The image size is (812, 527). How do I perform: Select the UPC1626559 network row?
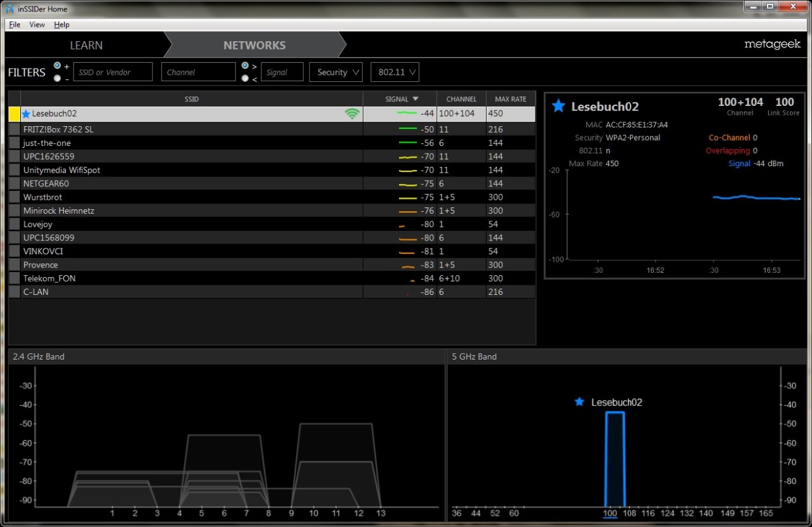[x=272, y=157]
